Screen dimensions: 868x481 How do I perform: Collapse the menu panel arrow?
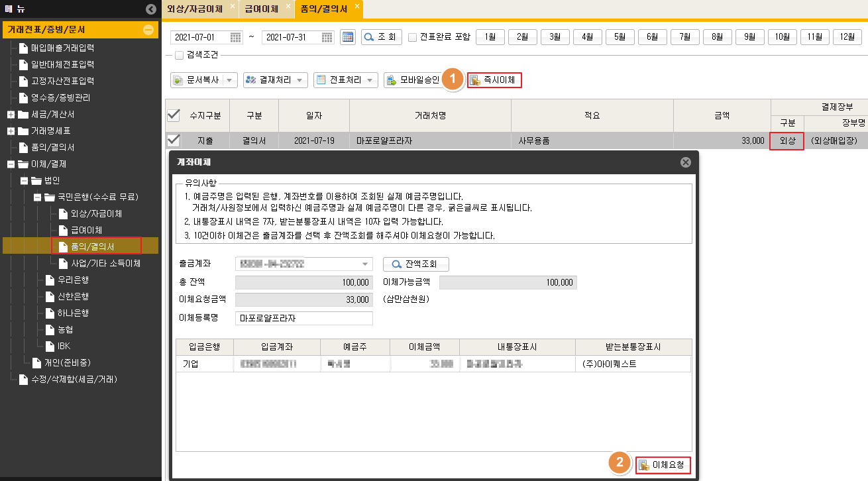[x=150, y=9]
